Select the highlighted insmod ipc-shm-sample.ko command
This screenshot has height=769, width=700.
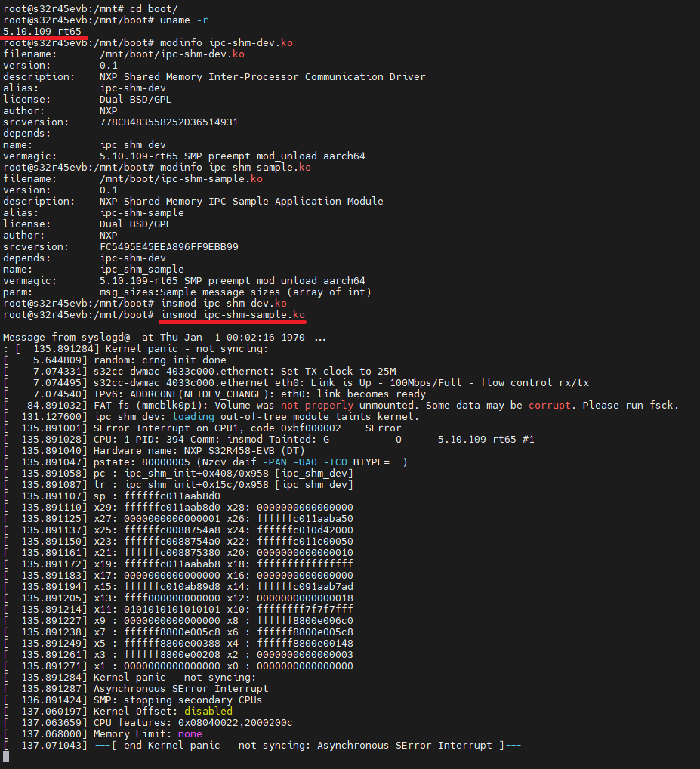230,315
